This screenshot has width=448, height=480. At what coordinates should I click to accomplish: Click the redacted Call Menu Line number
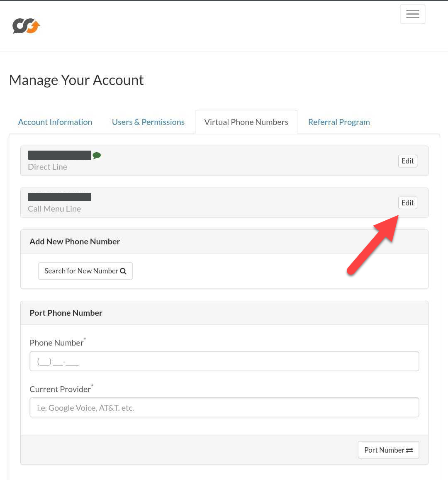pos(60,197)
